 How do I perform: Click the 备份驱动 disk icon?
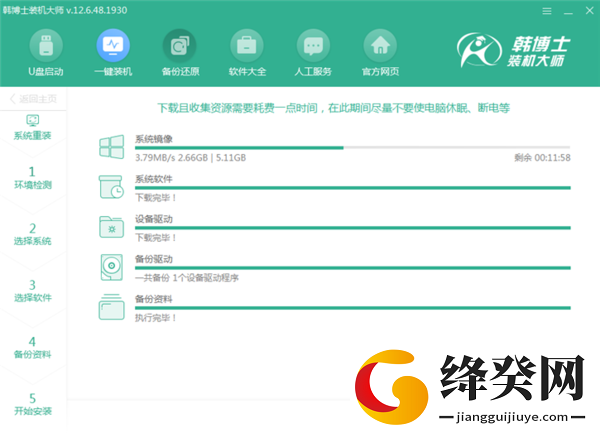click(x=111, y=267)
